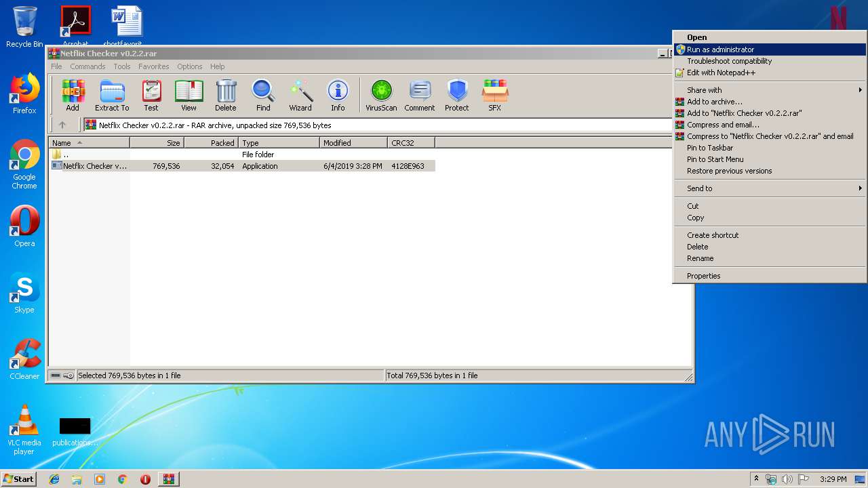Go up one folder level arrow

pyautogui.click(x=62, y=125)
